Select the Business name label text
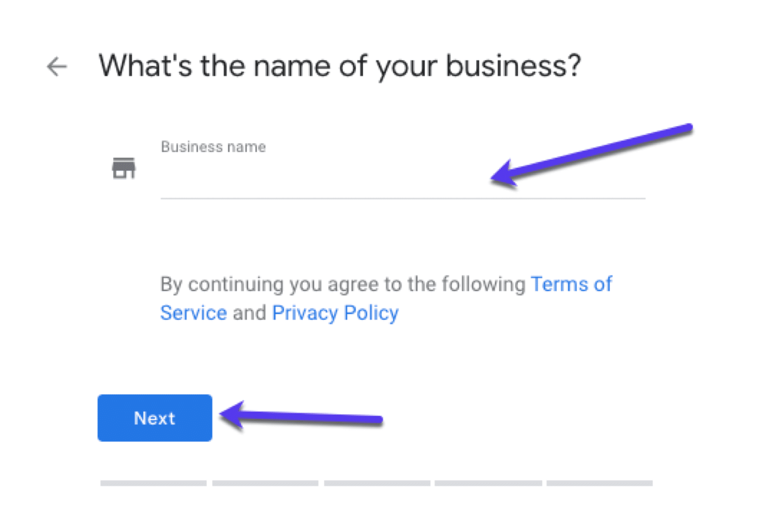 pos(212,147)
